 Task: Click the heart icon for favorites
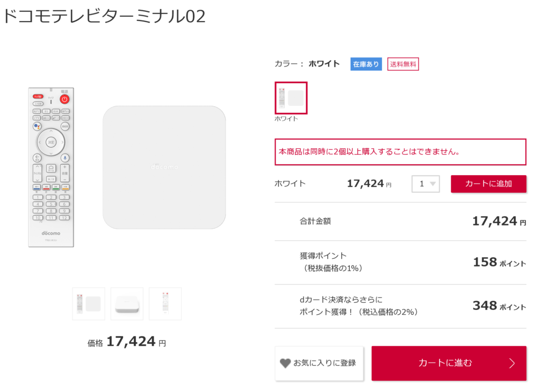[285, 364]
